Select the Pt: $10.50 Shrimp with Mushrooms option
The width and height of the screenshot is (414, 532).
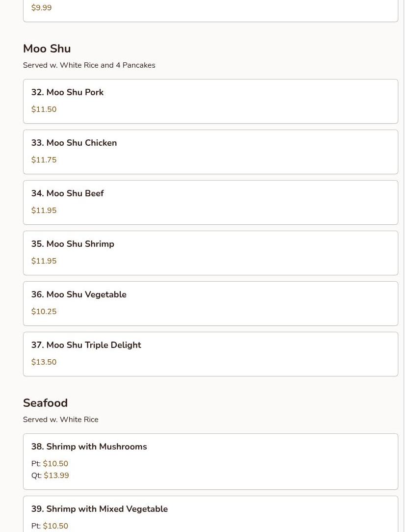coord(50,463)
